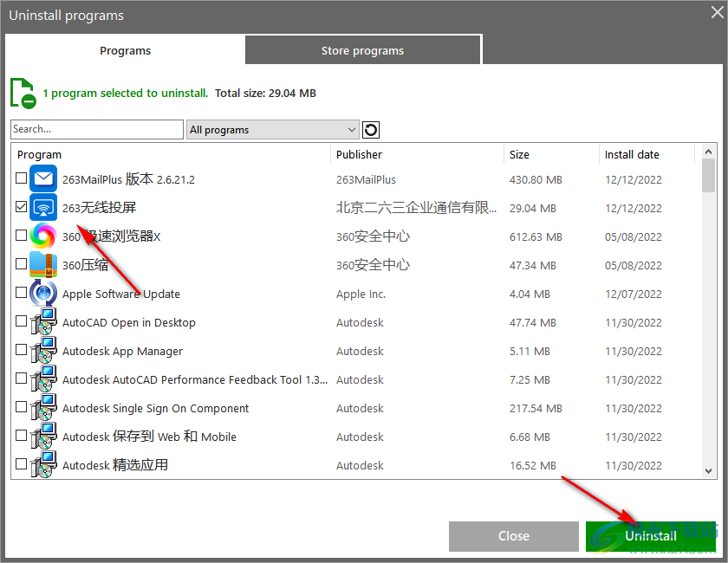
Task: Click the 360压缩 archive icon
Action: [43, 264]
